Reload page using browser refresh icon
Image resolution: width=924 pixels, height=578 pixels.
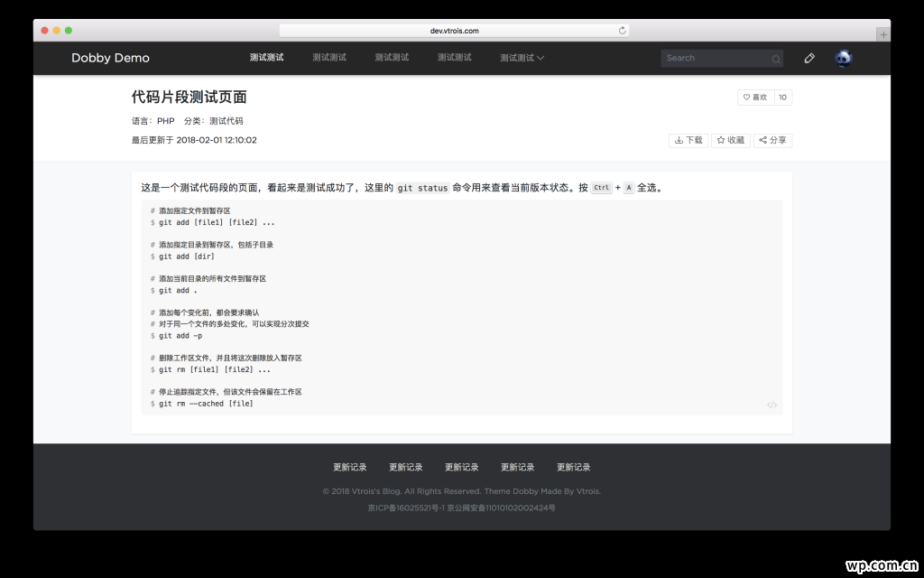tap(622, 30)
